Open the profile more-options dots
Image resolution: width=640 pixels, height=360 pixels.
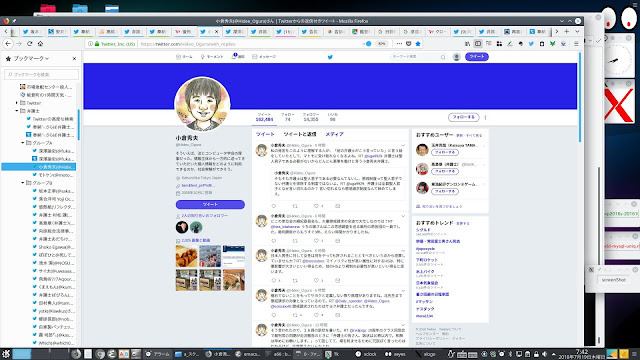(x=485, y=118)
